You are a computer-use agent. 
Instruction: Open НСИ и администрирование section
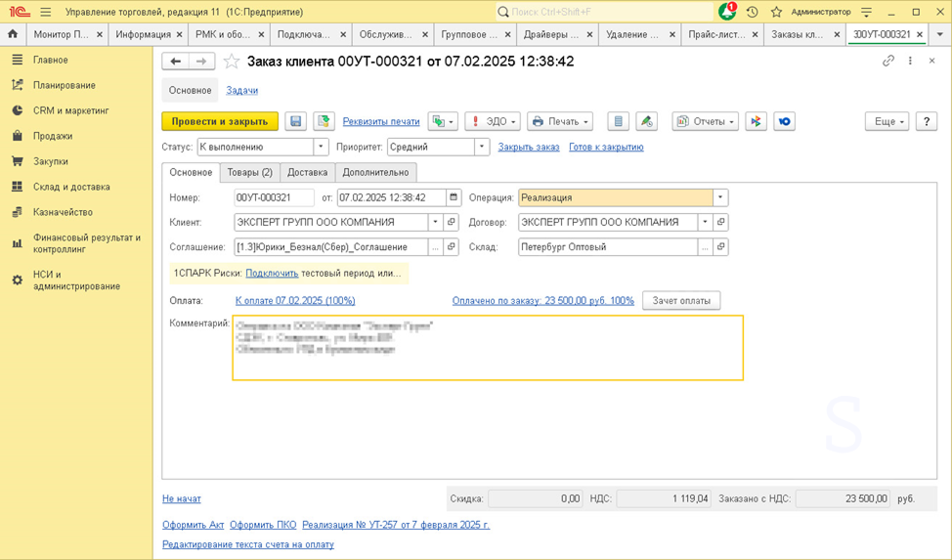76,280
